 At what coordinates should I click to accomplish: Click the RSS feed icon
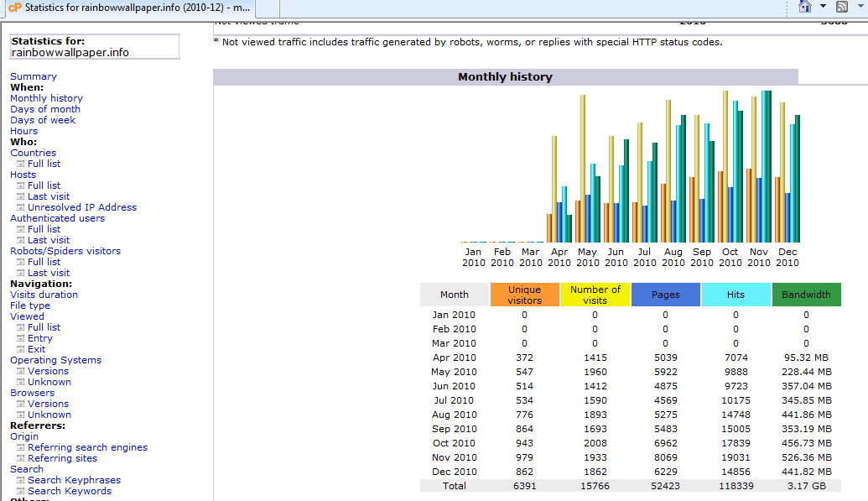click(842, 7)
